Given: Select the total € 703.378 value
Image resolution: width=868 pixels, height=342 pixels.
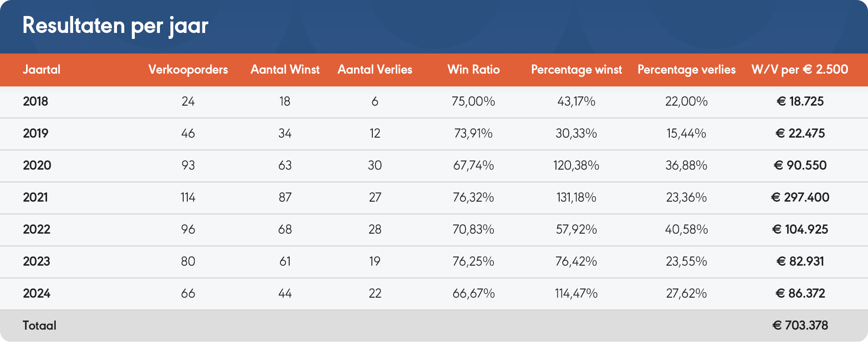Looking at the screenshot, I should (x=800, y=326).
